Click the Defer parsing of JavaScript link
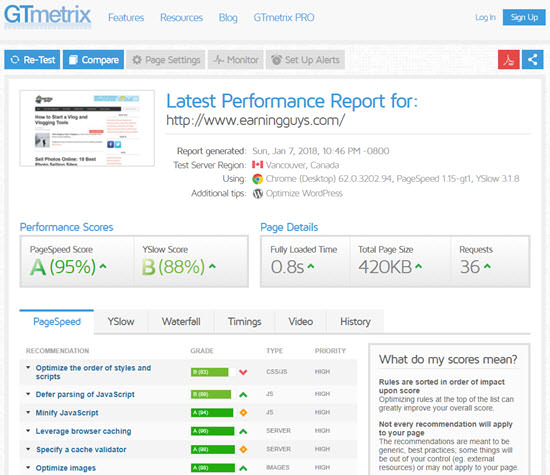Viewport: 550px width, 475px height. tap(85, 395)
